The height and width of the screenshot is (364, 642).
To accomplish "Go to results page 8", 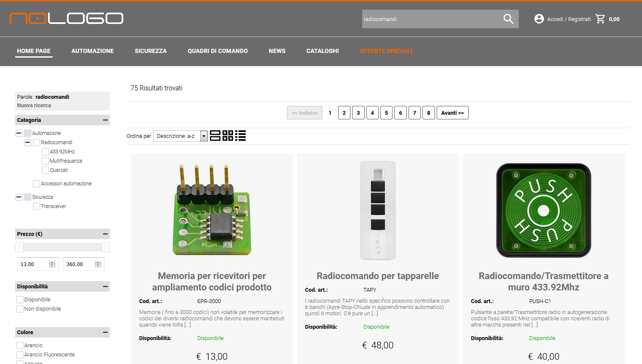I will [429, 113].
